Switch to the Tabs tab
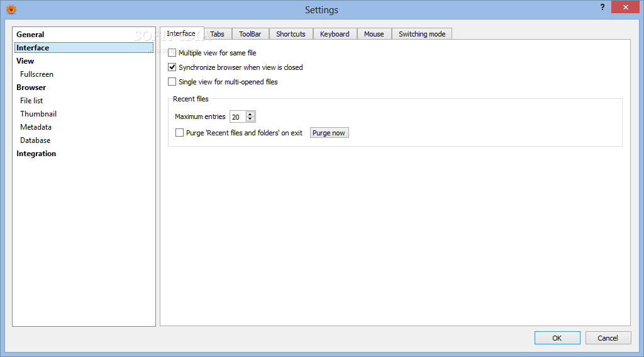The height and width of the screenshot is (357, 644). (217, 34)
